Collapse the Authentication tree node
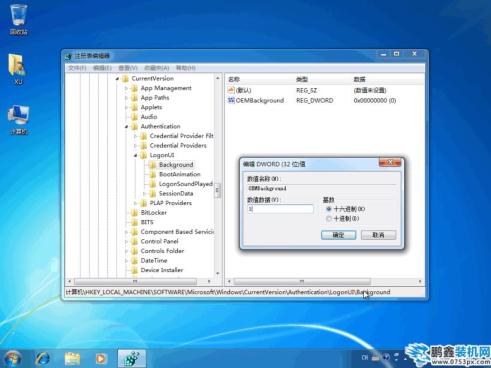The image size is (491, 368). (x=127, y=127)
